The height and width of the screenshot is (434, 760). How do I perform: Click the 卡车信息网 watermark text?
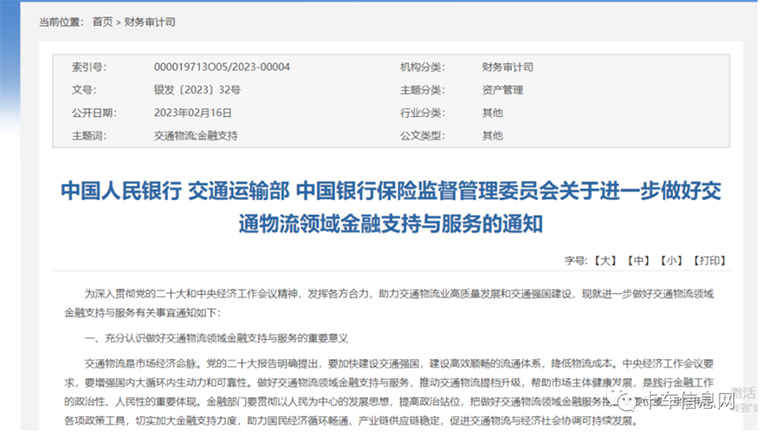click(693, 403)
